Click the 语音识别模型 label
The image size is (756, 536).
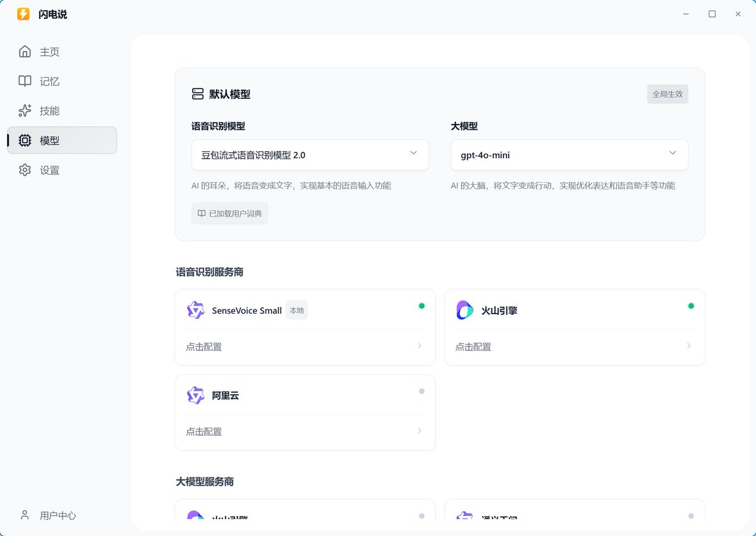pos(219,126)
